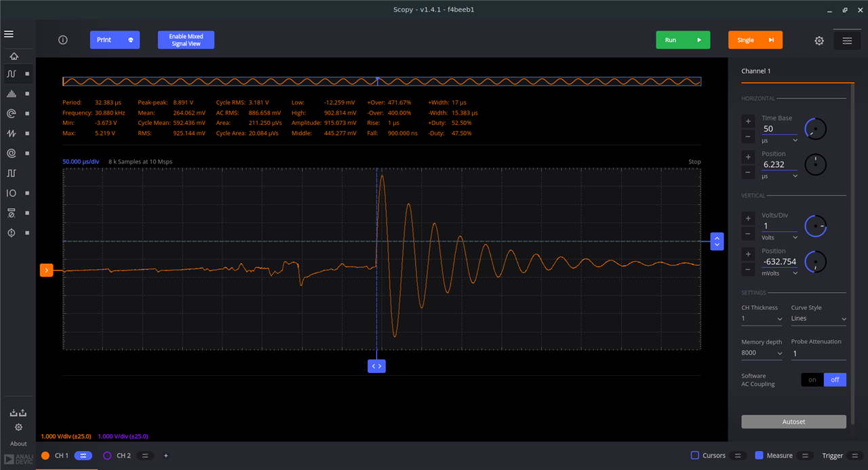Adjust the vertical Position rotary knob
The width and height of the screenshot is (868, 470).
[x=815, y=262]
